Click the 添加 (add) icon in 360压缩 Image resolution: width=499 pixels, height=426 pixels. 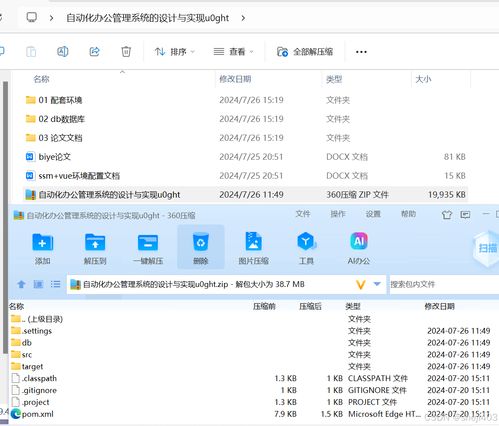(42, 242)
